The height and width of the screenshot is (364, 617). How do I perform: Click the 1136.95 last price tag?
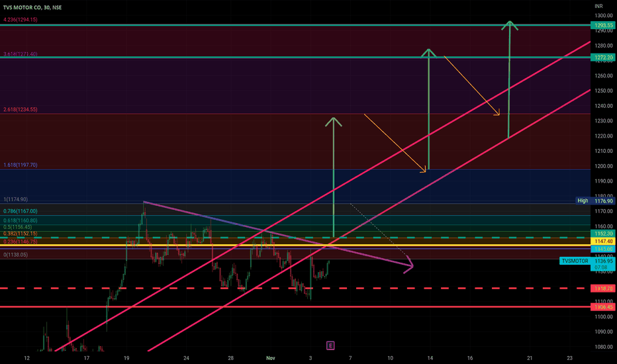pos(603,261)
